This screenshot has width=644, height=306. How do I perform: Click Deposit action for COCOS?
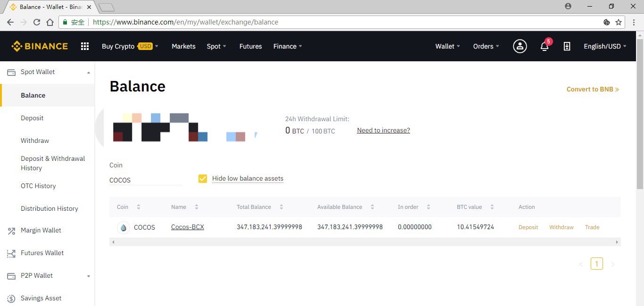[528, 227]
